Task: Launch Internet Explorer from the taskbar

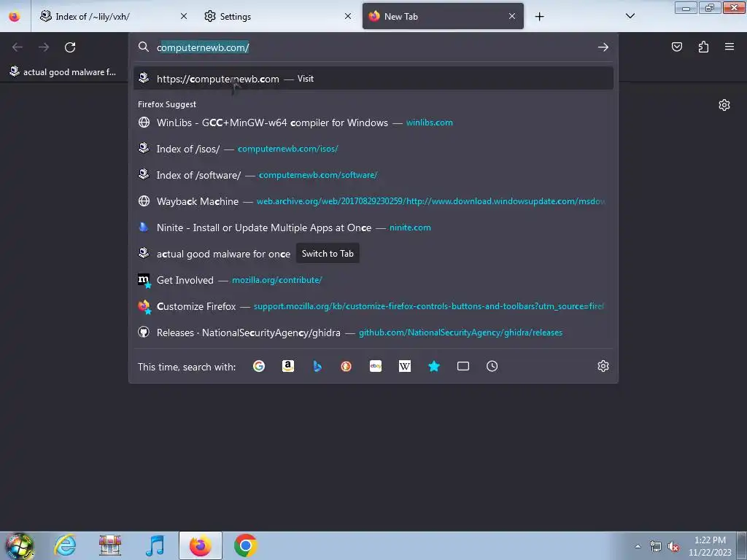Action: coord(65,545)
